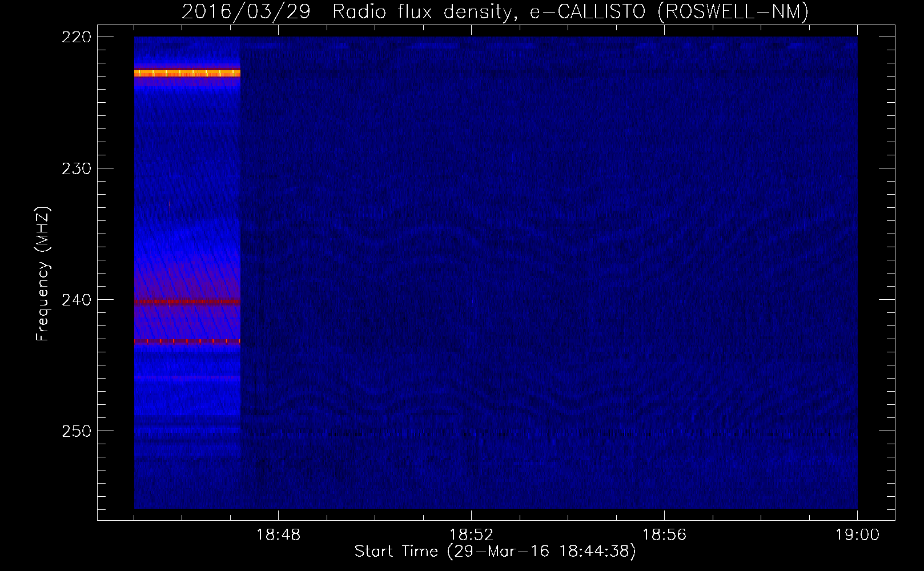Screen dimensions: 924x571
Task: Click the 230 frequency tick label
Action: [76, 168]
